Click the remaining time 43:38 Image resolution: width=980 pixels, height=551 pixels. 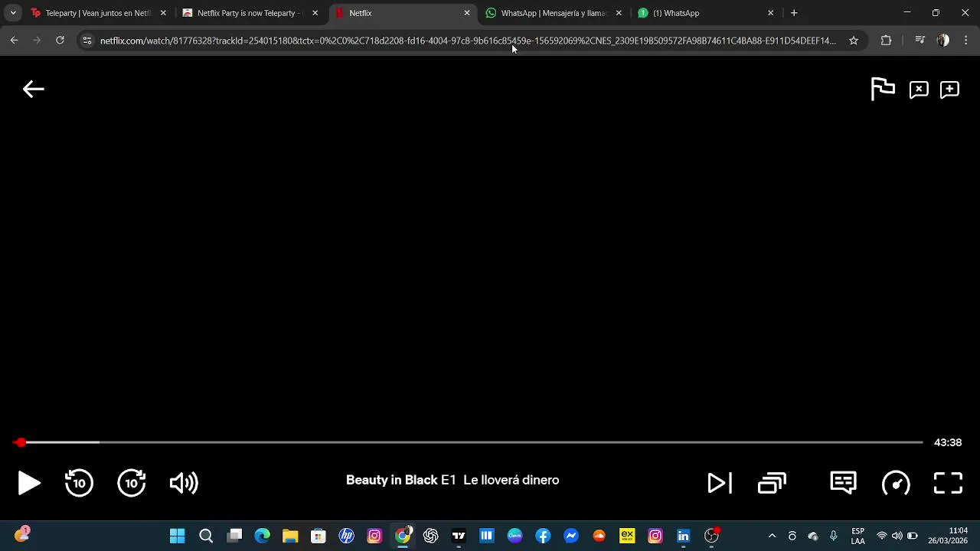pyautogui.click(x=948, y=442)
